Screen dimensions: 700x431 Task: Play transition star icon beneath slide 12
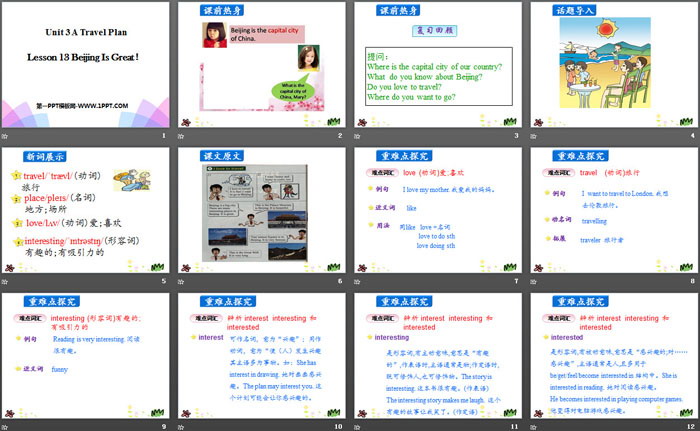pos(533,427)
